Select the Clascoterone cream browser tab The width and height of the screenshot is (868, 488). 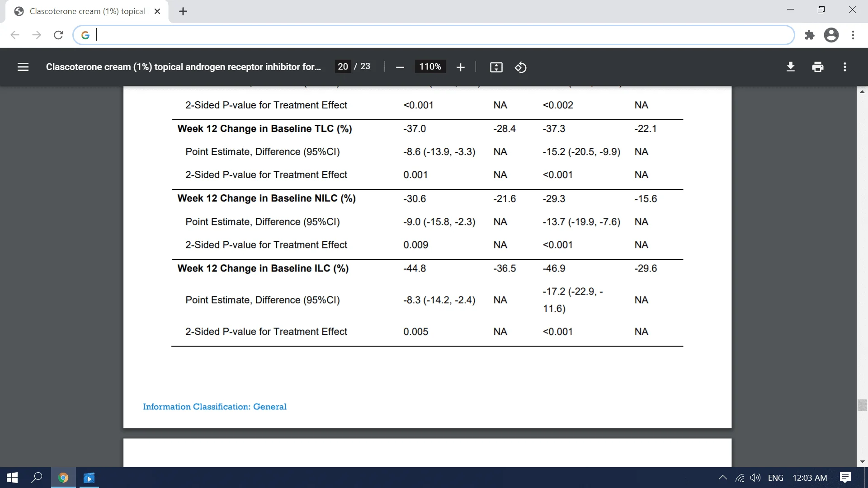click(x=87, y=11)
